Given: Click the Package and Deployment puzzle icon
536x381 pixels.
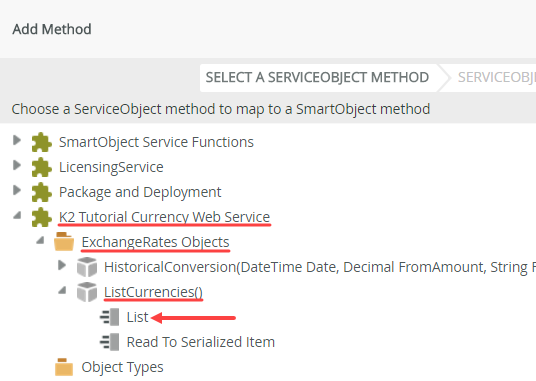Looking at the screenshot, I should tap(41, 192).
